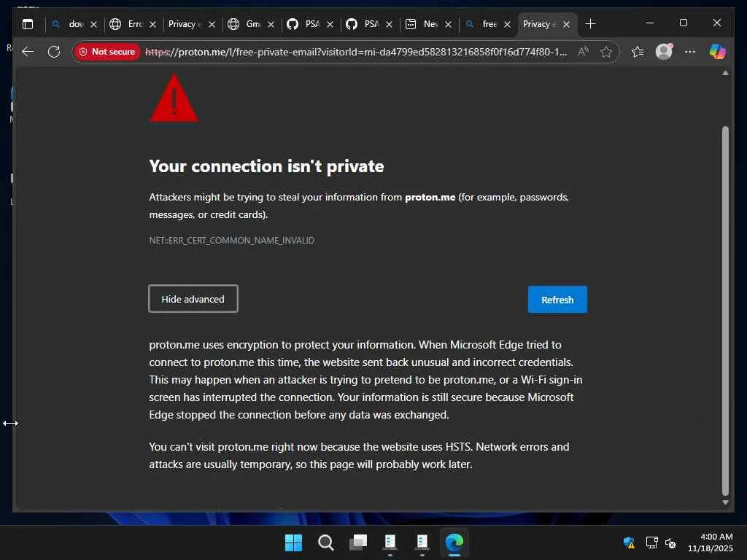747x560 pixels.
Task: Open the Windows Start menu
Action: pos(293,542)
